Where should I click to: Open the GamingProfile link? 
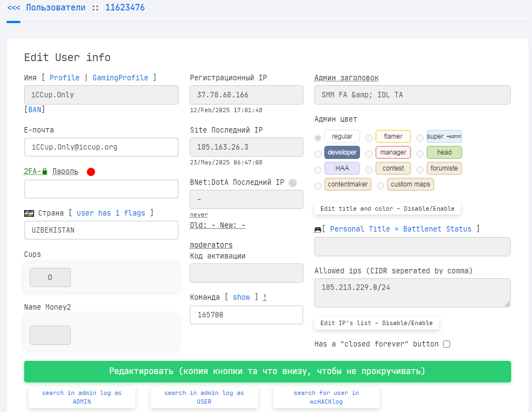coord(120,78)
